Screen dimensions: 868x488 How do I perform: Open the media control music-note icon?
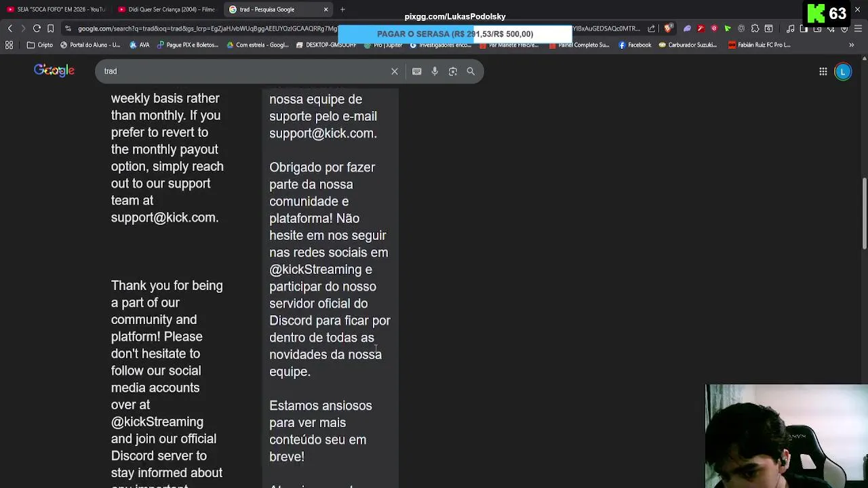[791, 28]
